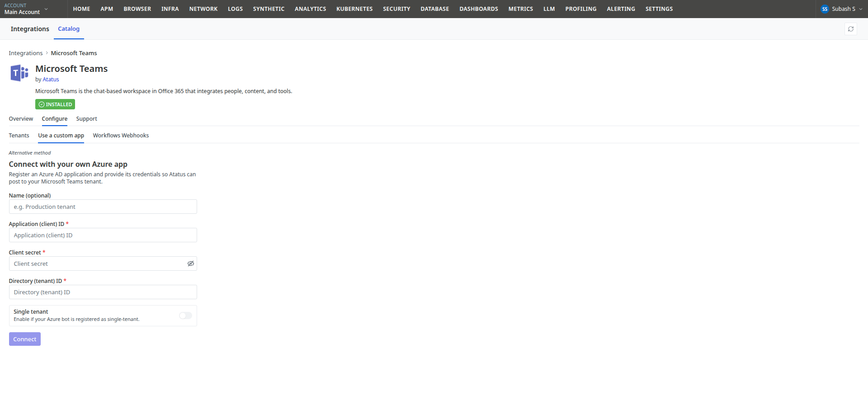
Task: Click the Integrations page title
Action: pos(30,29)
